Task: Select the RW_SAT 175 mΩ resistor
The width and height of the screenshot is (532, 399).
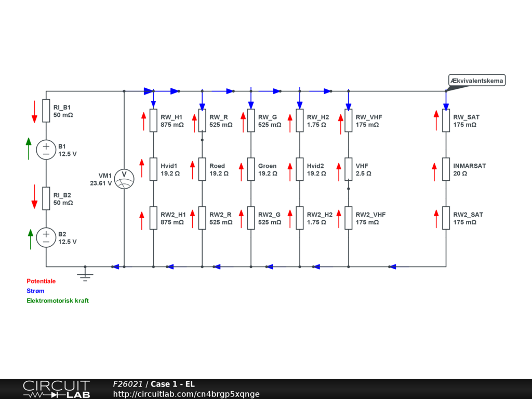Action: point(446,121)
